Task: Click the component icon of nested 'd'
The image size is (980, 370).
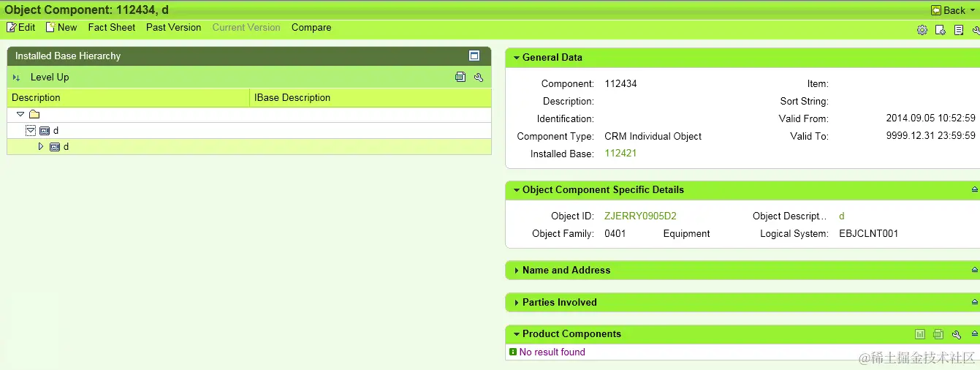Action: coord(55,146)
